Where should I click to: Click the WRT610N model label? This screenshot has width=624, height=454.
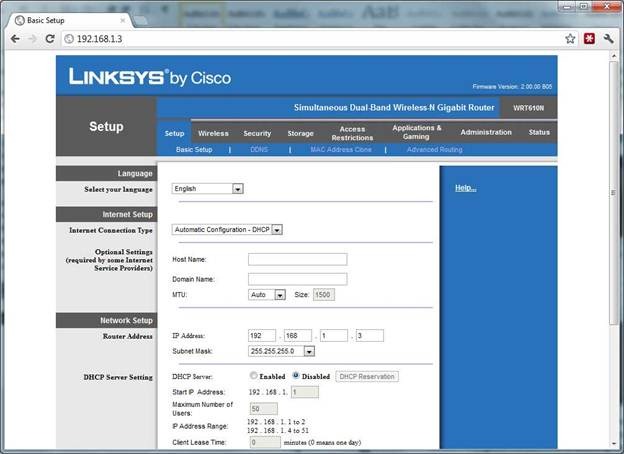click(528, 108)
